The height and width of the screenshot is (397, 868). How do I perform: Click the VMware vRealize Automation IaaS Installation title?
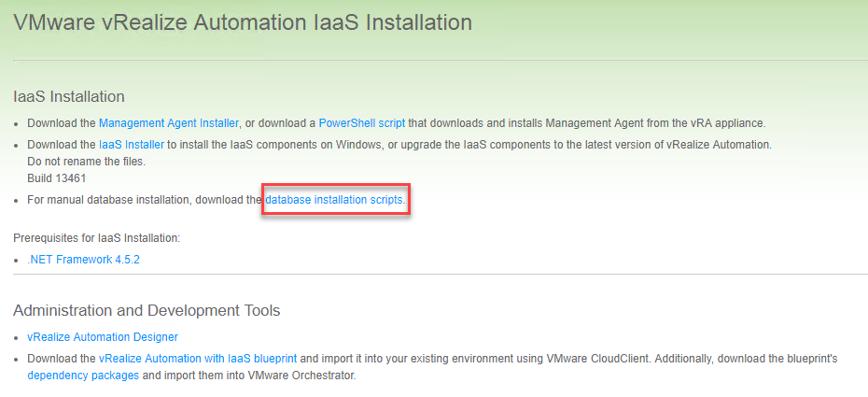[x=243, y=21]
